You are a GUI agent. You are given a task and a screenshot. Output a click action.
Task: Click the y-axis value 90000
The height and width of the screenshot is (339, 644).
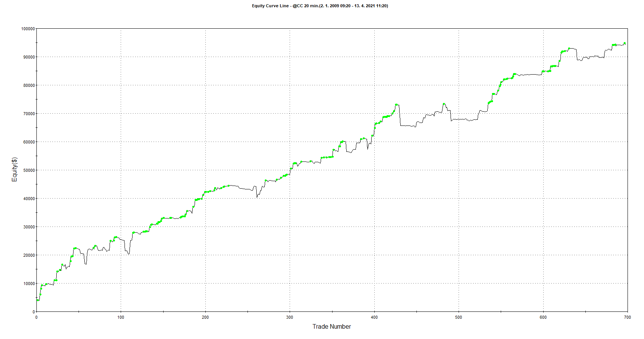pyautogui.click(x=29, y=57)
